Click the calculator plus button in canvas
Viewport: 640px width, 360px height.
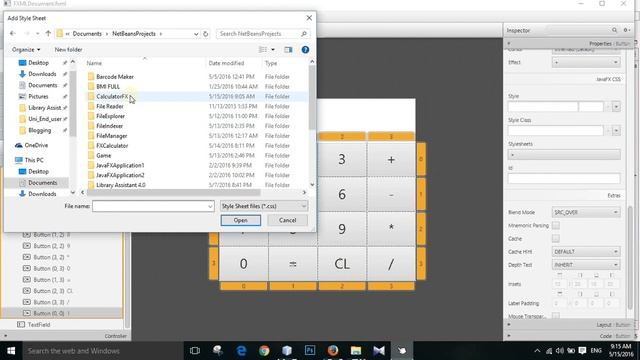391,159
